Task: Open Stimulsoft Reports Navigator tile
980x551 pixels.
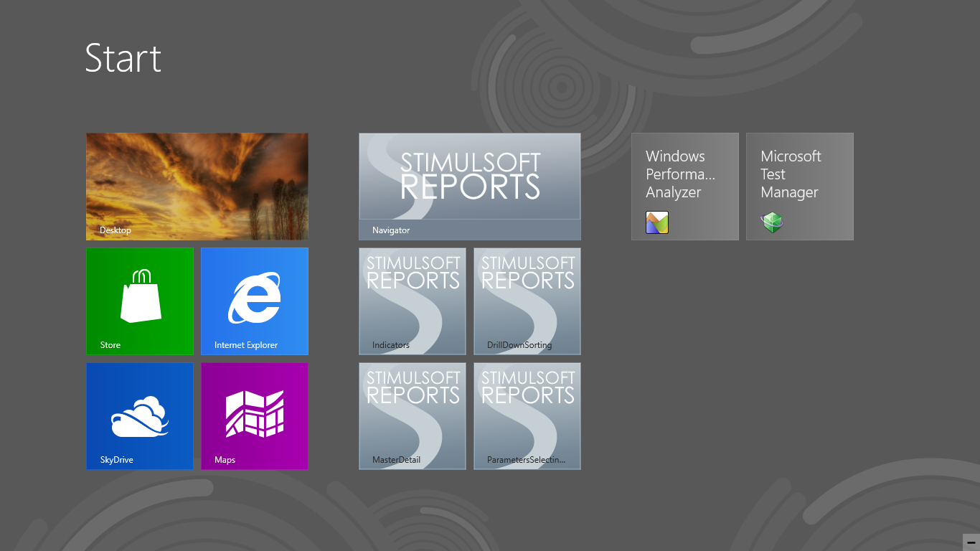Action: point(470,187)
